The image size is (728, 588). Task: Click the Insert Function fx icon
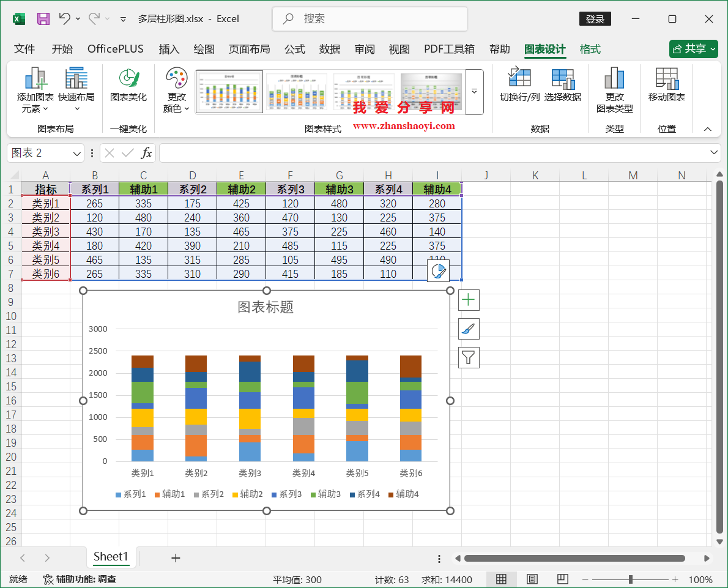(146, 153)
